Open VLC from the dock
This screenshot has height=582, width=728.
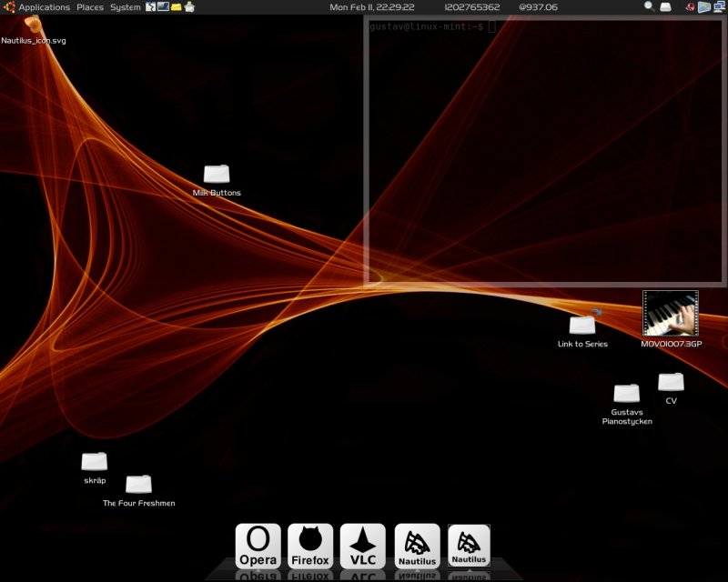click(x=362, y=547)
